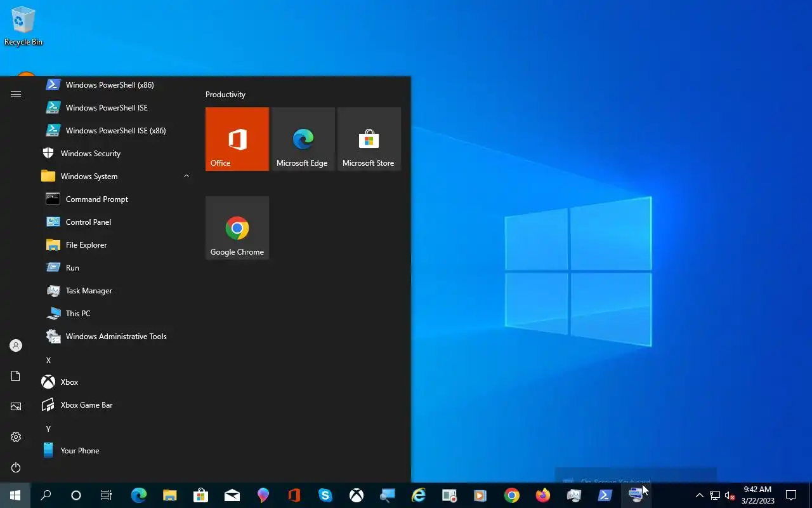Open Settings gear in the Start rail

16,437
